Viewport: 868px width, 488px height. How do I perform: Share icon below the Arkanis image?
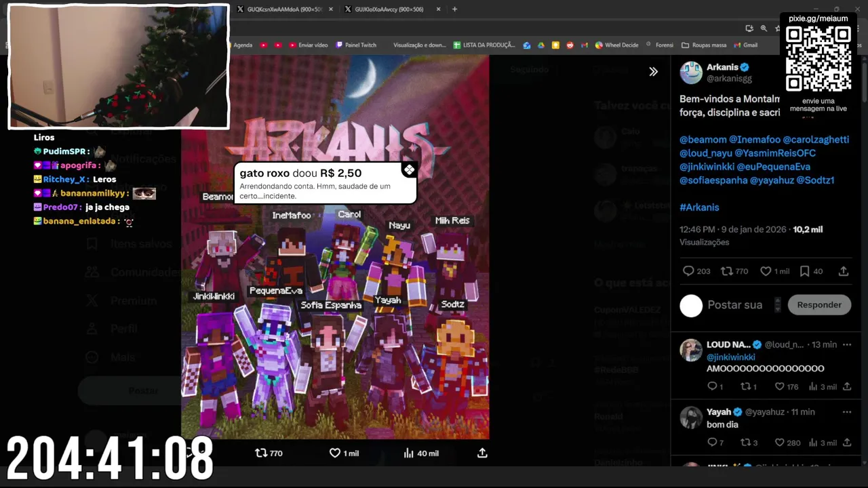pyautogui.click(x=482, y=453)
